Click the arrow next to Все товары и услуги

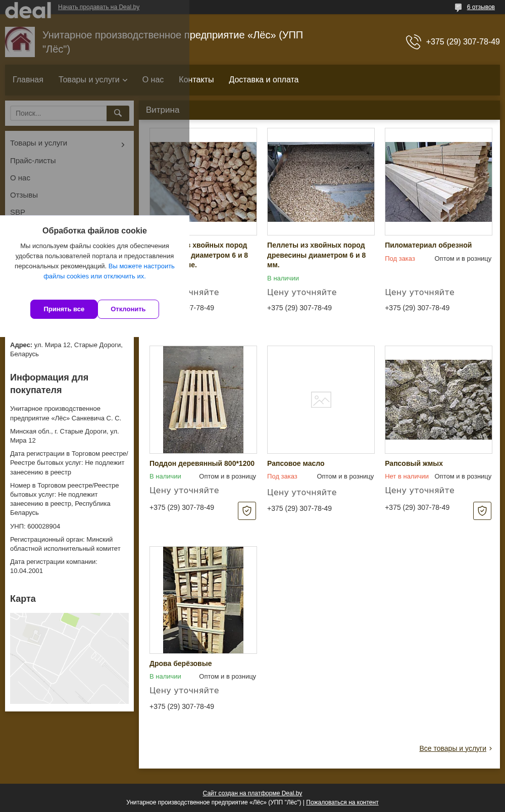(490, 748)
